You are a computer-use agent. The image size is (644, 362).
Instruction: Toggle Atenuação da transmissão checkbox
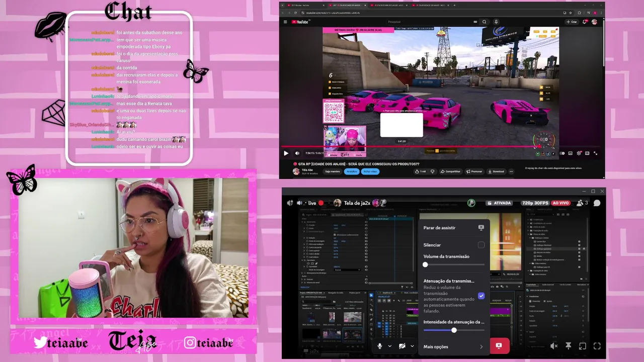(x=481, y=296)
